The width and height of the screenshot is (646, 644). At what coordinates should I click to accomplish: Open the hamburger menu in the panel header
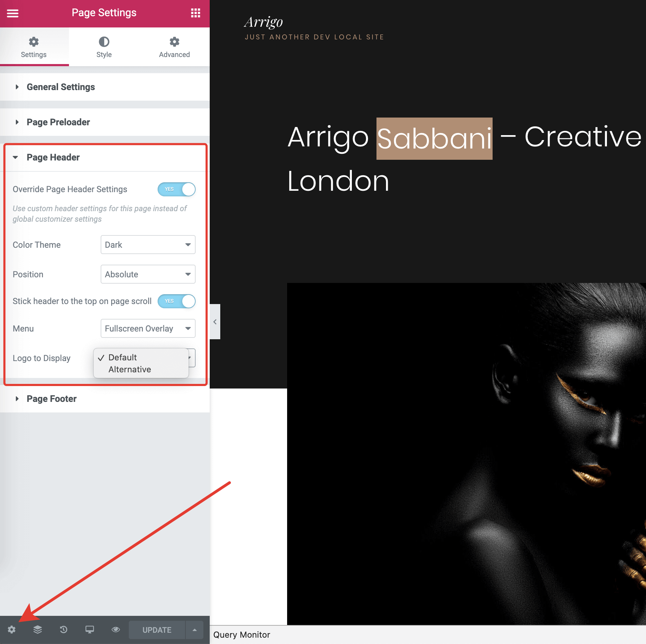tap(13, 13)
